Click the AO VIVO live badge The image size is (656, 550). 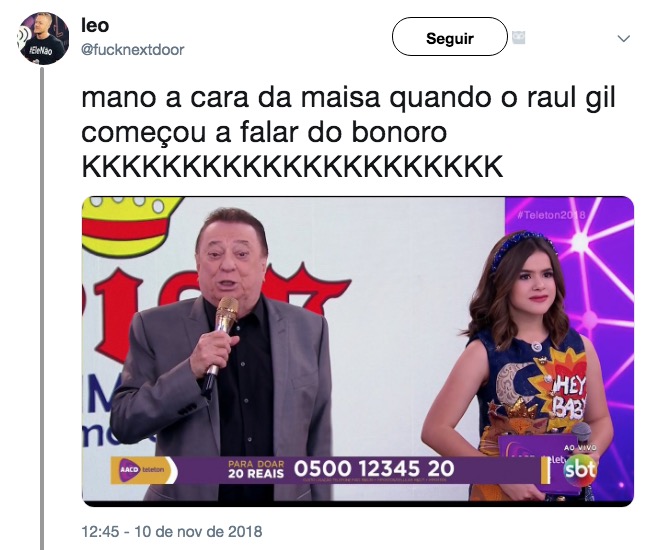pyautogui.click(x=580, y=448)
